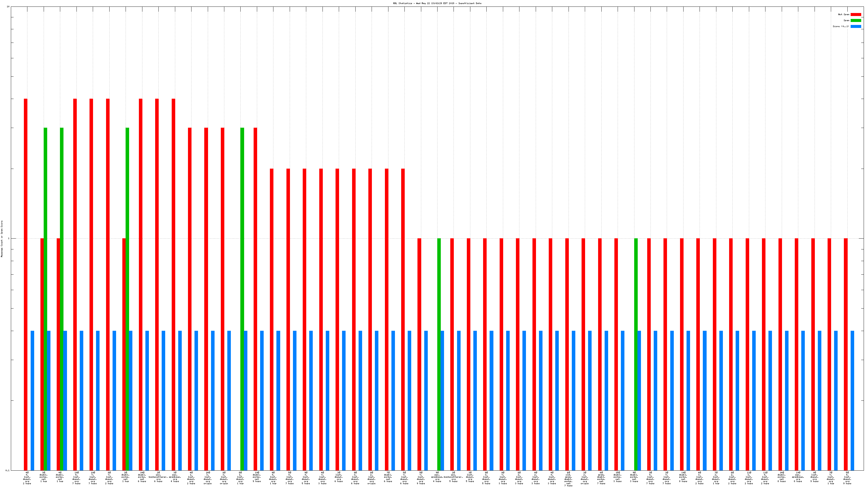Click the y-axis tick label '10'

(8, 7)
